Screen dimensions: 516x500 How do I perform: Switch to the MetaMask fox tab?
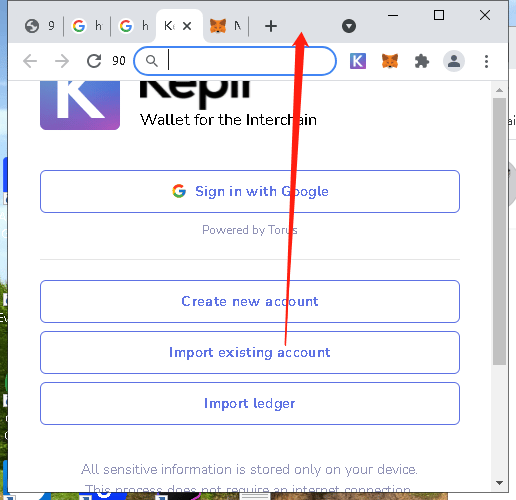225,26
